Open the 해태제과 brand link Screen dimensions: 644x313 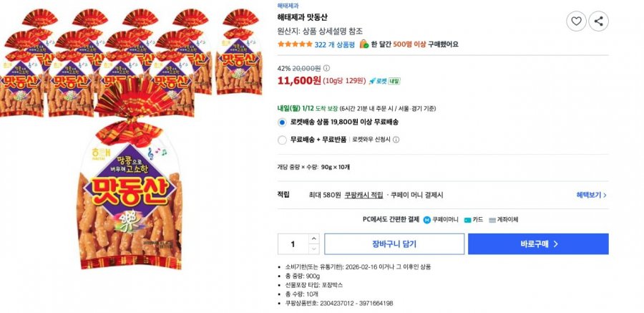[x=288, y=5]
